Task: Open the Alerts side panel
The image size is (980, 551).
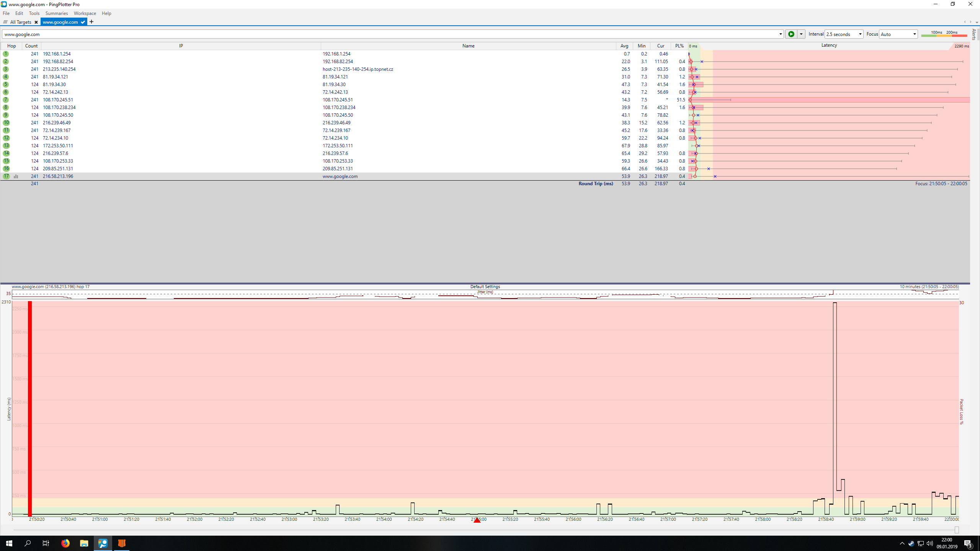Action: (x=974, y=34)
